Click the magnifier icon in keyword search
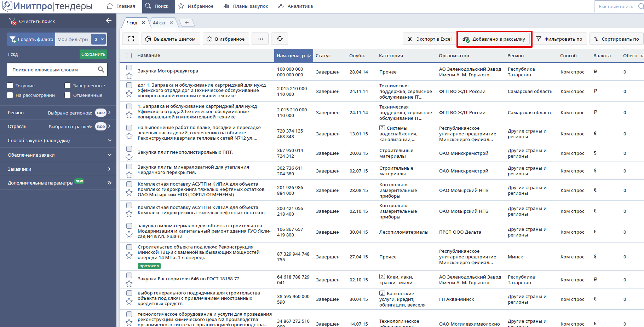 [x=101, y=70]
